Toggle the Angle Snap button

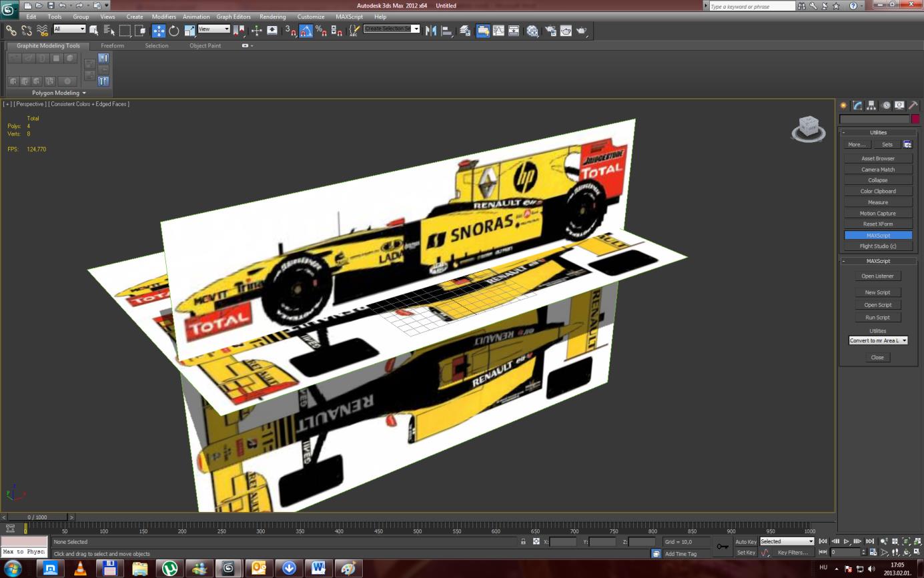pos(306,30)
